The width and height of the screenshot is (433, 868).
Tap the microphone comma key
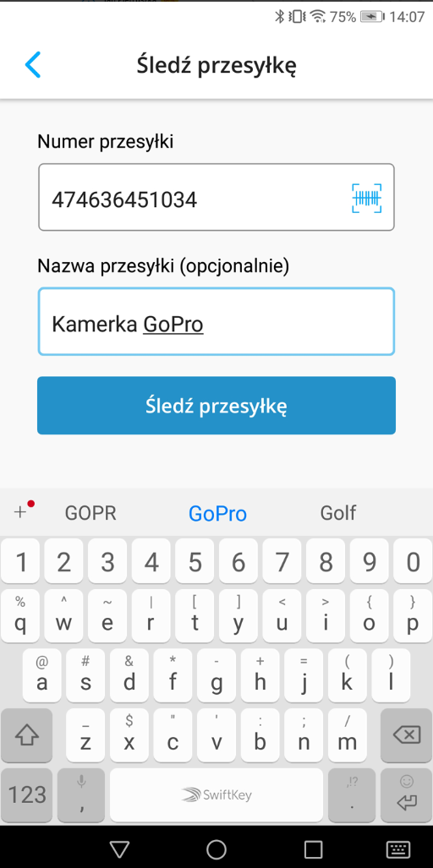pyautogui.click(x=81, y=795)
